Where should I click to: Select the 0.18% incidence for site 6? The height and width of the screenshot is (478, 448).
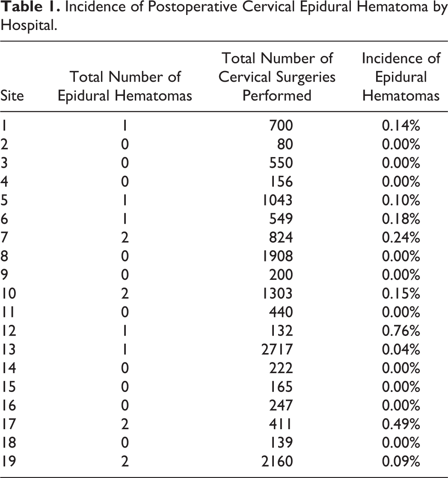401,219
